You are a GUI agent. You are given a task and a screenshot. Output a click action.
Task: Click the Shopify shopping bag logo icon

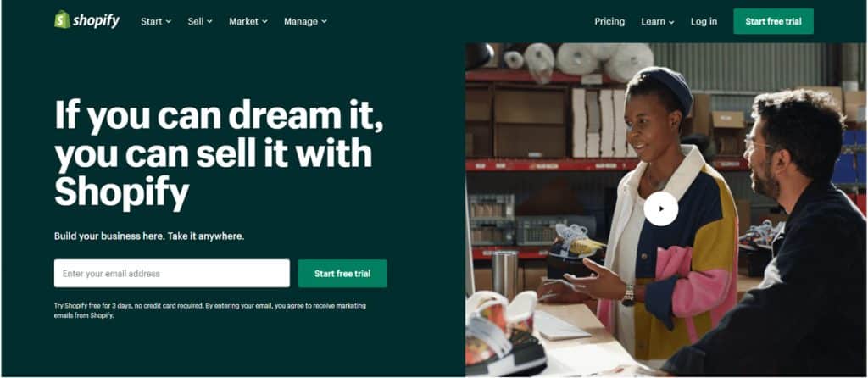coord(62,20)
